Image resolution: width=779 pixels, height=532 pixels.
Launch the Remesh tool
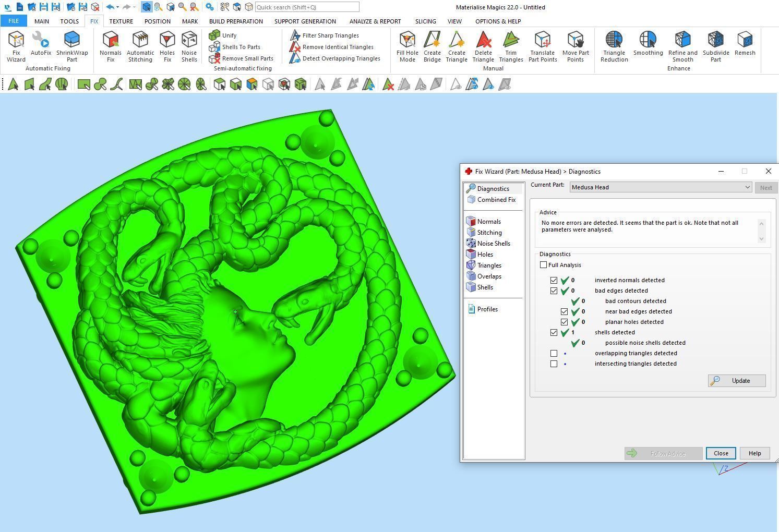(745, 44)
